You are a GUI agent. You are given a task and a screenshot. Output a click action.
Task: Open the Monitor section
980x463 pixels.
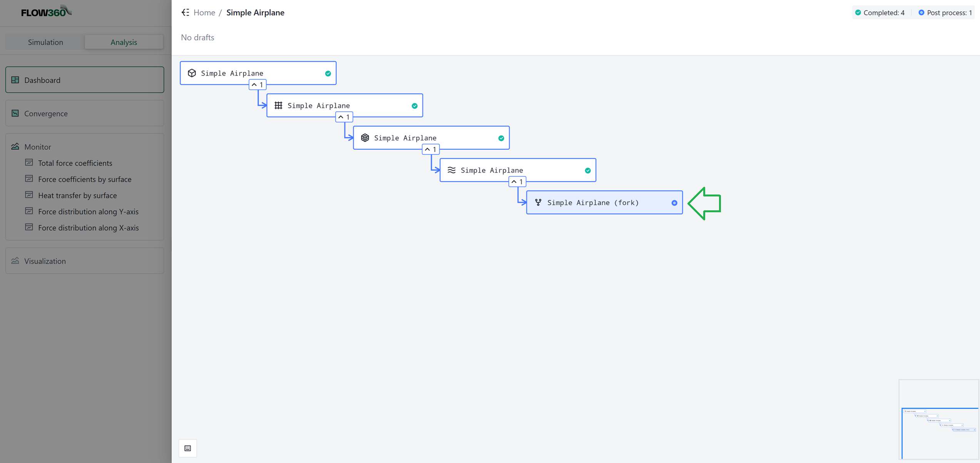click(38, 147)
